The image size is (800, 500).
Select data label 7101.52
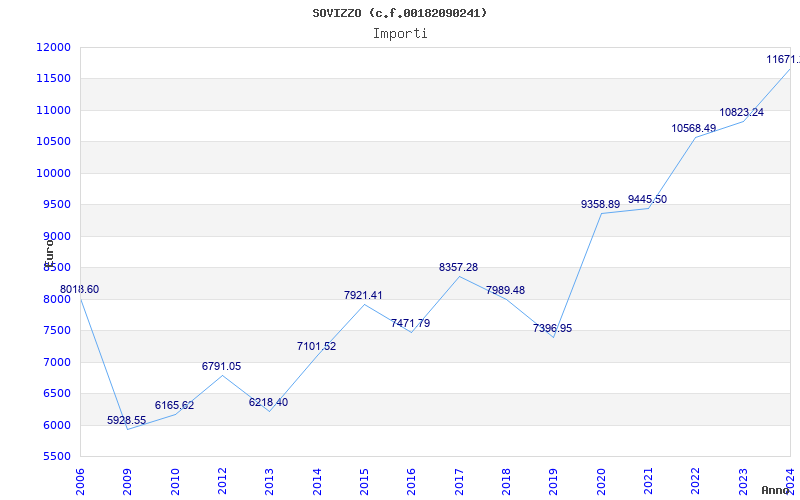click(x=316, y=346)
